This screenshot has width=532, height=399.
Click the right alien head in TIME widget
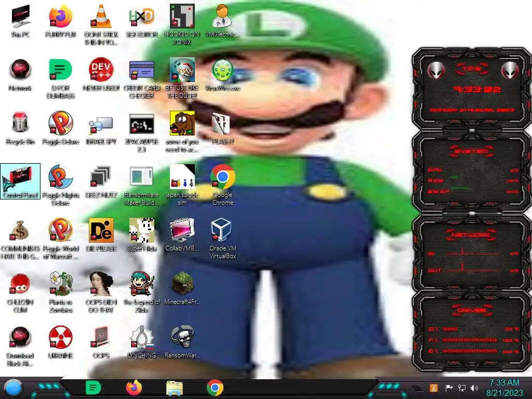(510, 71)
